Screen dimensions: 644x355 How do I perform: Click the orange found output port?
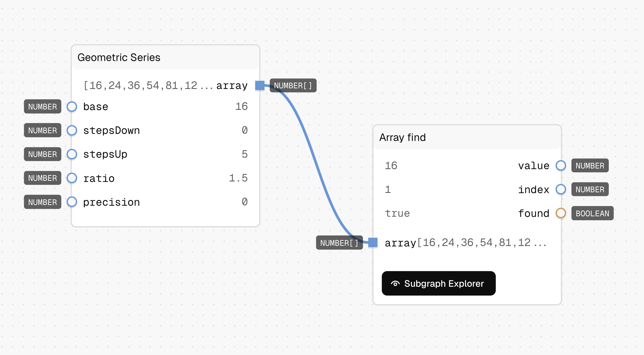click(x=561, y=213)
